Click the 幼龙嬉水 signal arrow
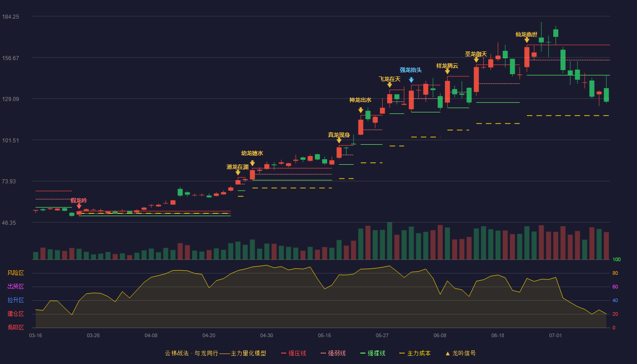Viewport: 637px width, 364px height. coord(253,163)
